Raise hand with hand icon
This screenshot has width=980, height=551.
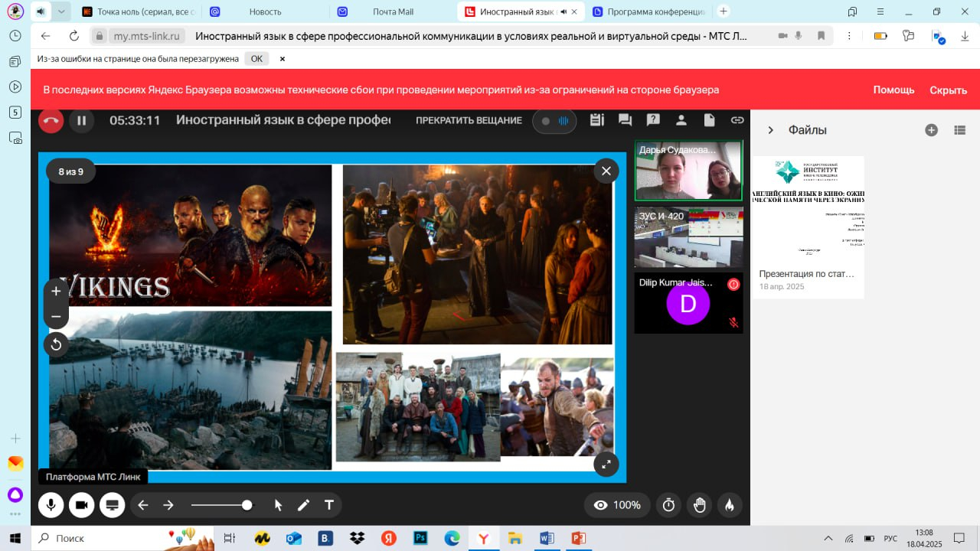tap(699, 505)
